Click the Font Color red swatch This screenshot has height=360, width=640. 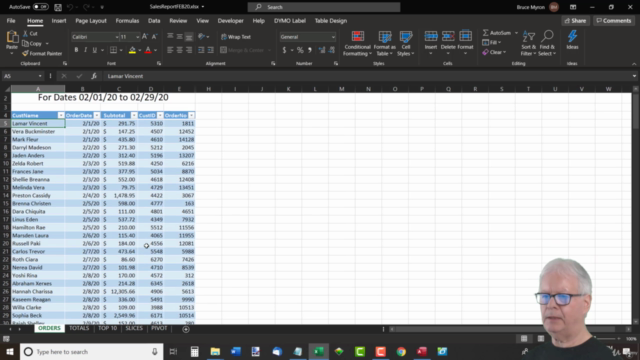click(148, 50)
